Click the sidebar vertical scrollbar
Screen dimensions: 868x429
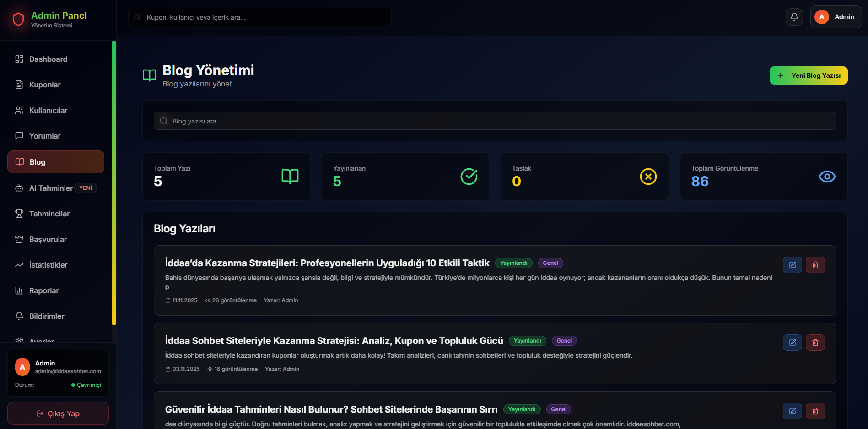coord(114,183)
